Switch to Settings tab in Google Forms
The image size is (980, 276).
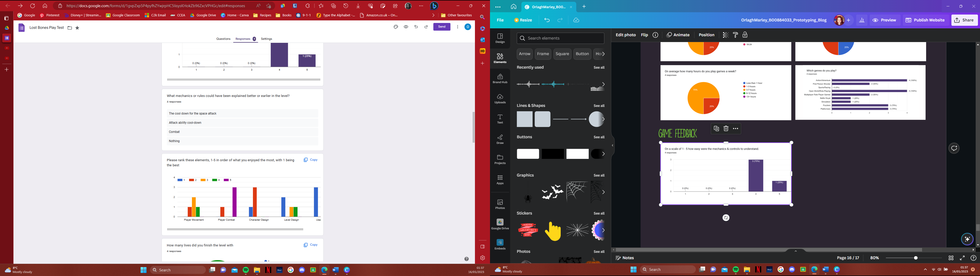(266, 39)
